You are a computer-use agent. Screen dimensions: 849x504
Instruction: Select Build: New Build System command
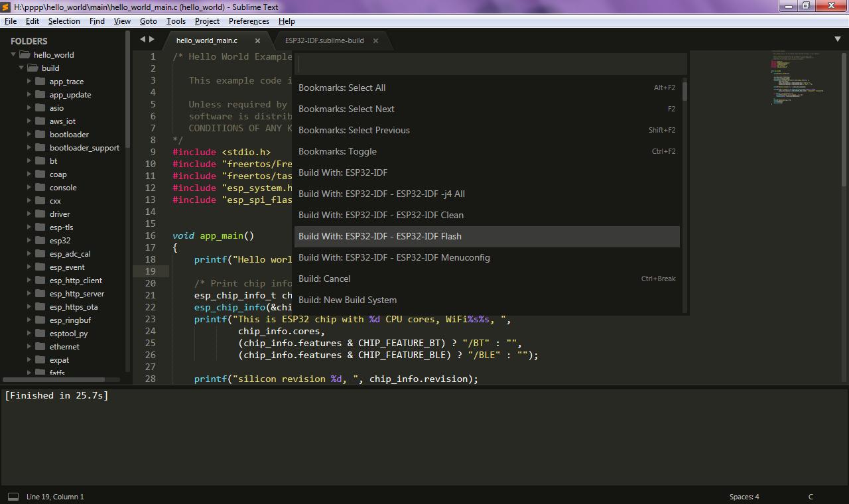487,300
